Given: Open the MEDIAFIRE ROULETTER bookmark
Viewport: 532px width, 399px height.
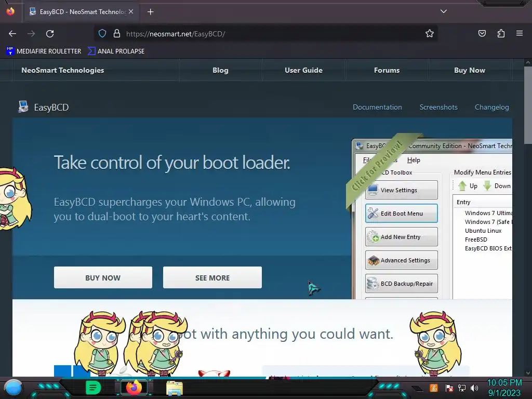Looking at the screenshot, I should (x=44, y=51).
